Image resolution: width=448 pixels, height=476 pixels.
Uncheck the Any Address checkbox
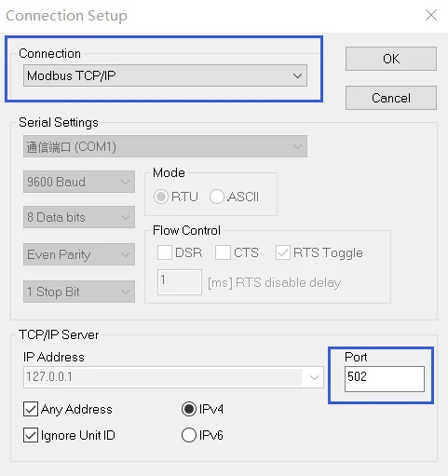click(x=31, y=409)
